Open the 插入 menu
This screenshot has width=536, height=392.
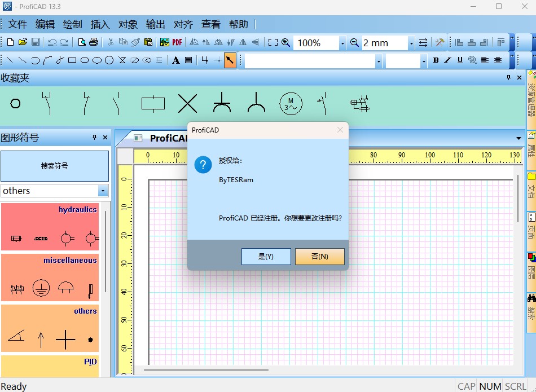pos(100,24)
